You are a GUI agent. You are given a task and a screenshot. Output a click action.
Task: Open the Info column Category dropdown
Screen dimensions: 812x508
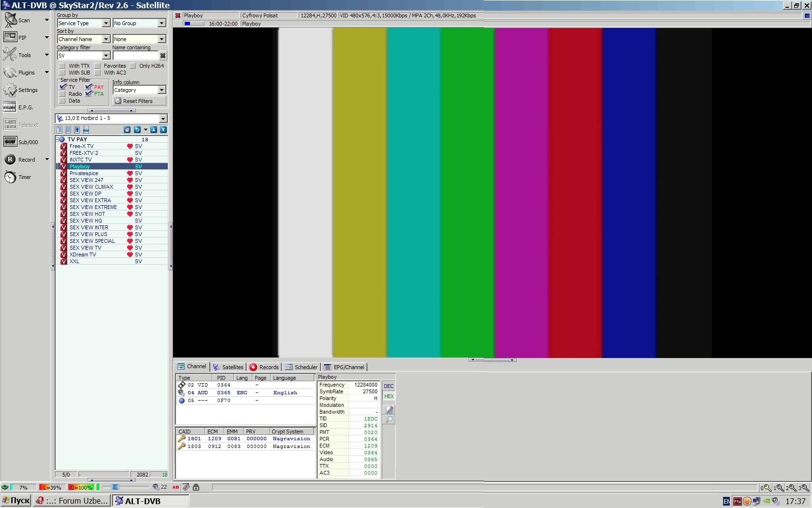[161, 90]
